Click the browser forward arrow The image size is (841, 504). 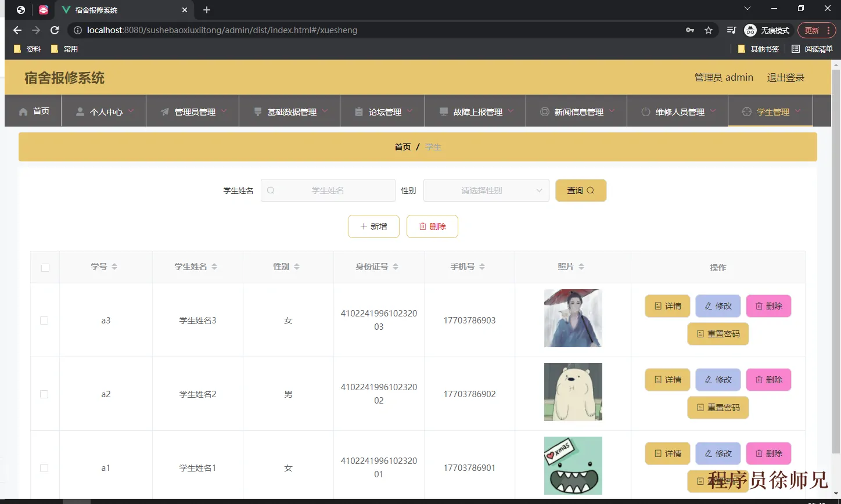(x=36, y=30)
